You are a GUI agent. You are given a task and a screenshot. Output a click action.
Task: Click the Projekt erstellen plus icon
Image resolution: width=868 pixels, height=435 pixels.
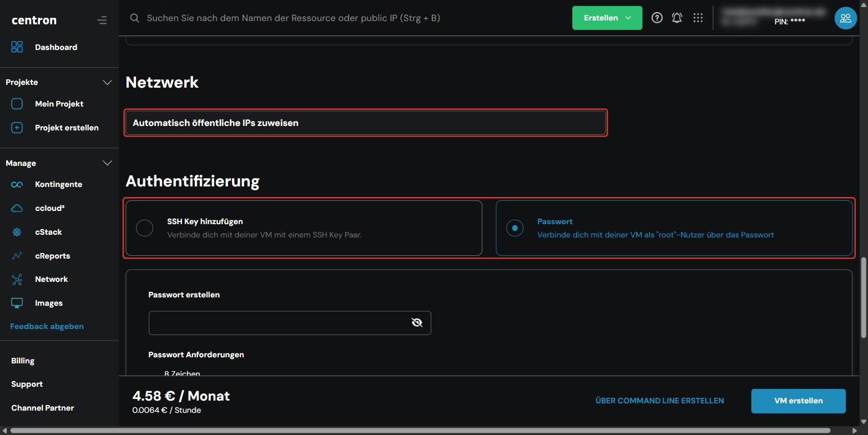pyautogui.click(x=17, y=128)
